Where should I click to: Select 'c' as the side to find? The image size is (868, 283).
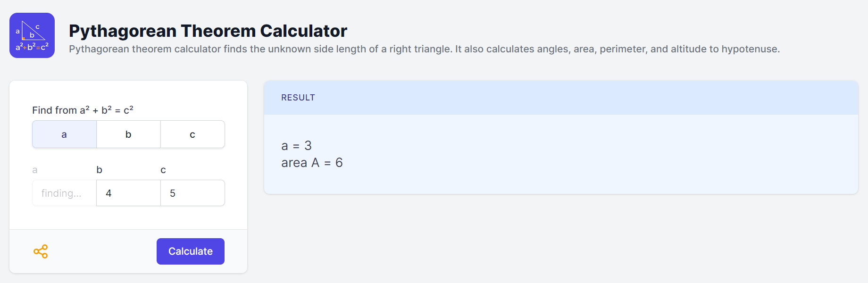192,134
